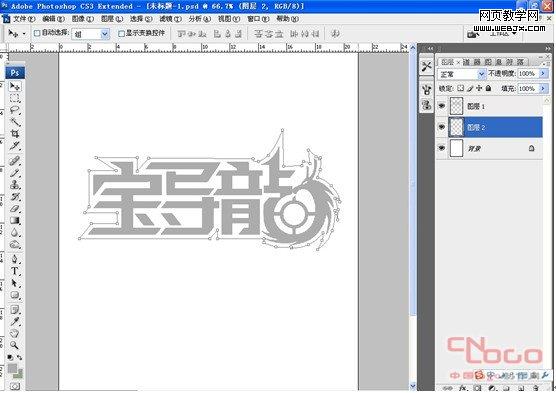The image size is (556, 393).
Task: Toggle Quick Mask mode button
Action: point(15,386)
